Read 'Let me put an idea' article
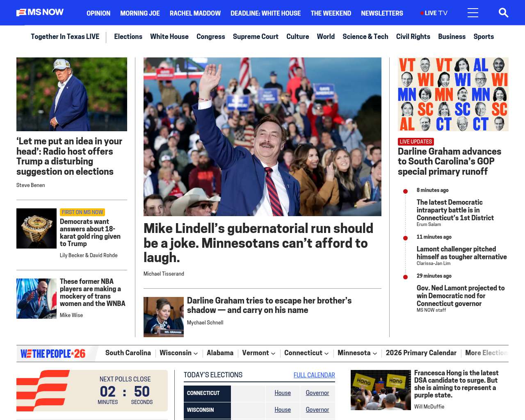Viewport: 525px width, 420px height. pos(69,156)
